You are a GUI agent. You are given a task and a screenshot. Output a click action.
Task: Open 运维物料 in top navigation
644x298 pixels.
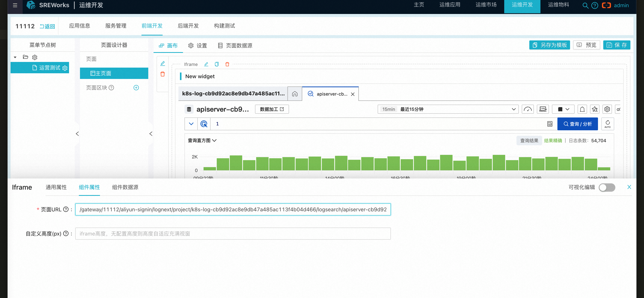coord(559,5)
